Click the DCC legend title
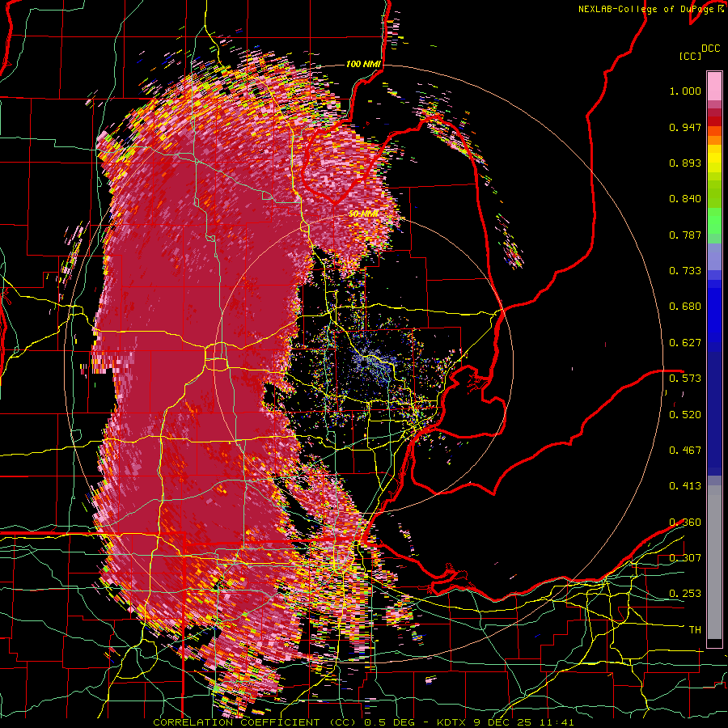 point(711,49)
